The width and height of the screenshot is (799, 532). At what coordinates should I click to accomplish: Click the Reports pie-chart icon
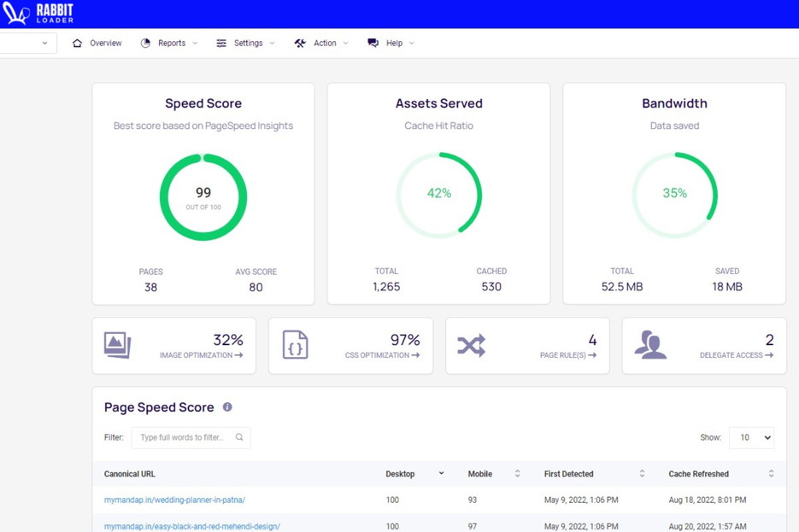[144, 43]
